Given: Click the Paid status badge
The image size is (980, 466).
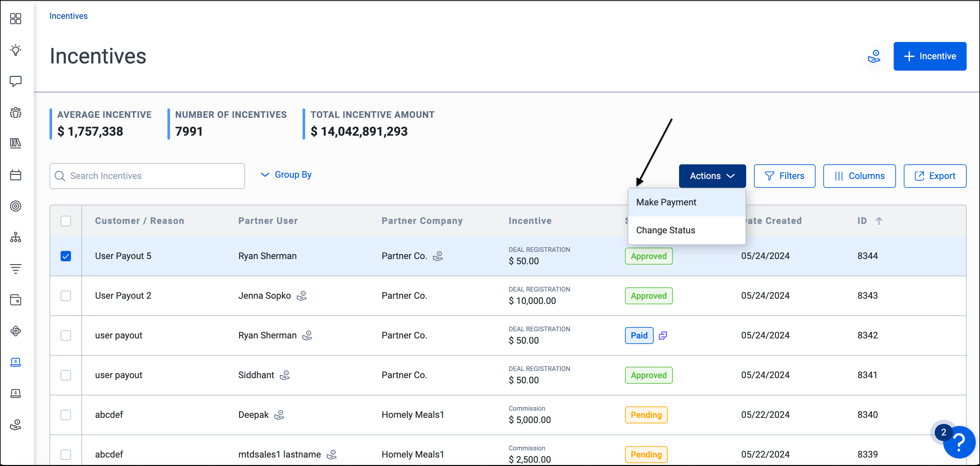Looking at the screenshot, I should pyautogui.click(x=639, y=335).
